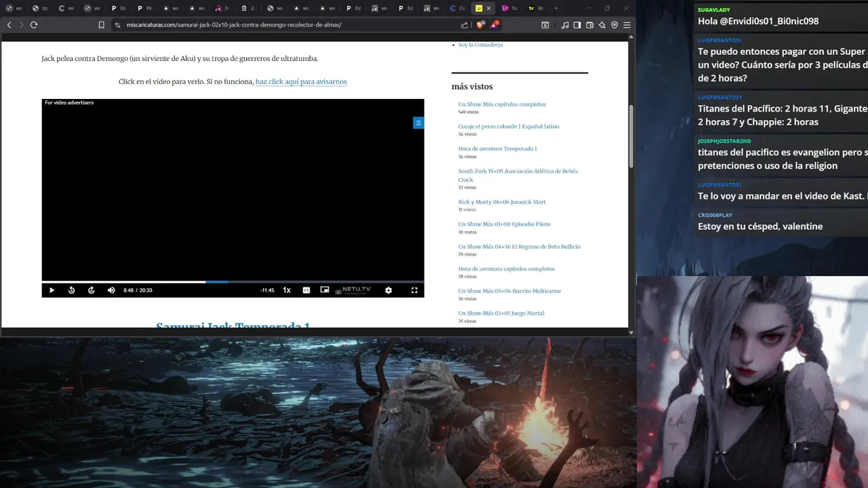Click CRIS006PLAY username in chat

point(715,215)
